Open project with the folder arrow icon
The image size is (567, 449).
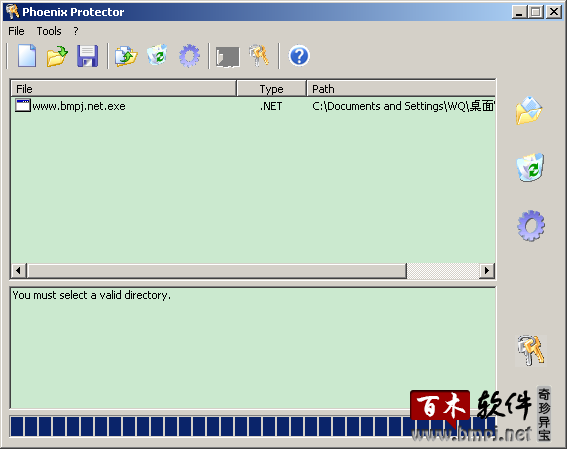coord(57,56)
